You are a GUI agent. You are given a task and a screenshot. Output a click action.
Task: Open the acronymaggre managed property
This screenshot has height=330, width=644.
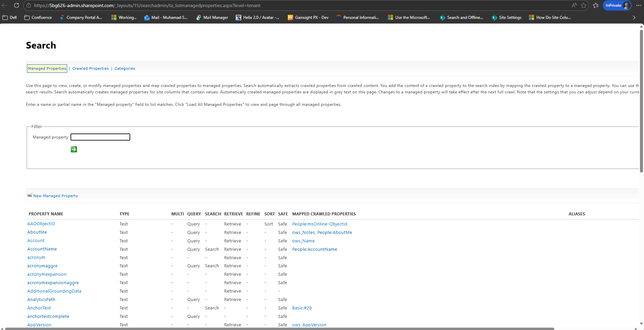(x=43, y=266)
